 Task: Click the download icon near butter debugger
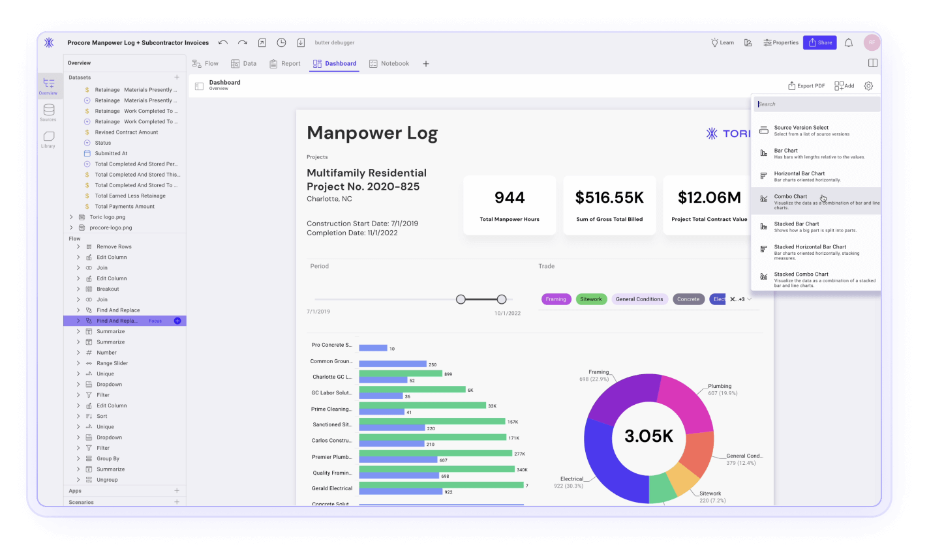point(301,42)
